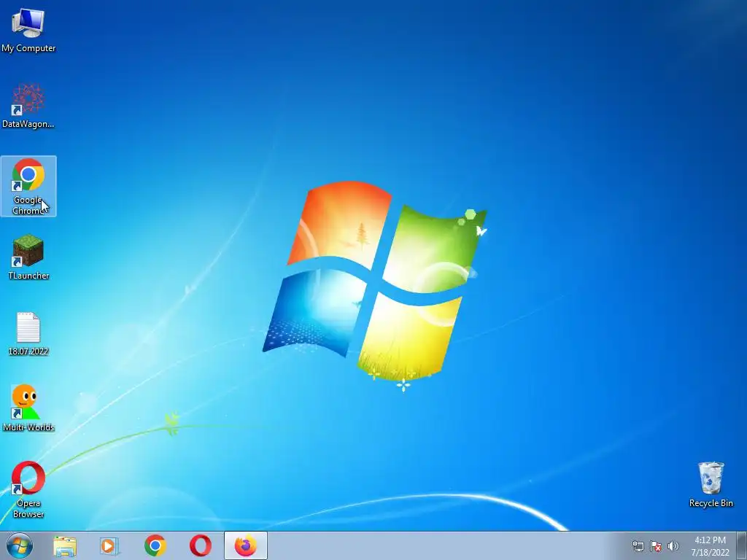The height and width of the screenshot is (560, 747).
Task: Launch Windows Media Player from the taskbar
Action: (x=109, y=545)
